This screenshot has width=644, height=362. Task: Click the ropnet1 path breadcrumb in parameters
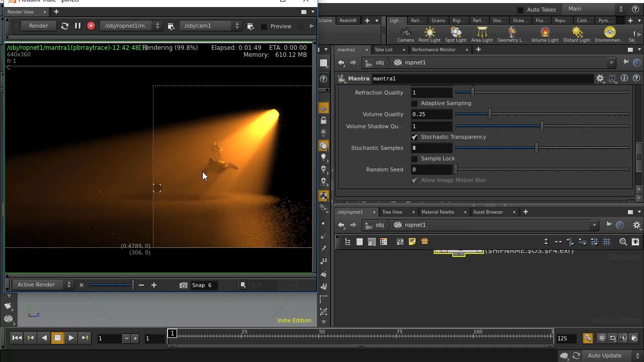click(x=415, y=63)
